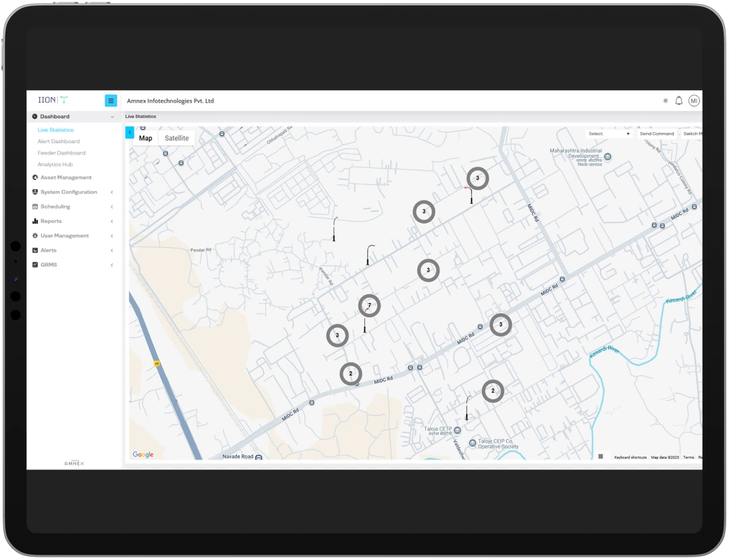Click the Map data ©2025 text
This screenshot has width=729, height=560.
click(x=665, y=457)
